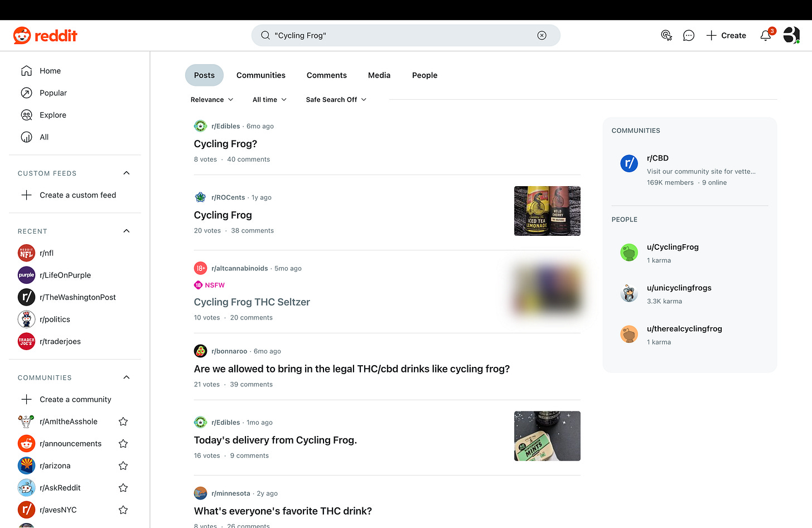Open the Safe Search Off dropdown
The image size is (812, 528).
tap(336, 100)
